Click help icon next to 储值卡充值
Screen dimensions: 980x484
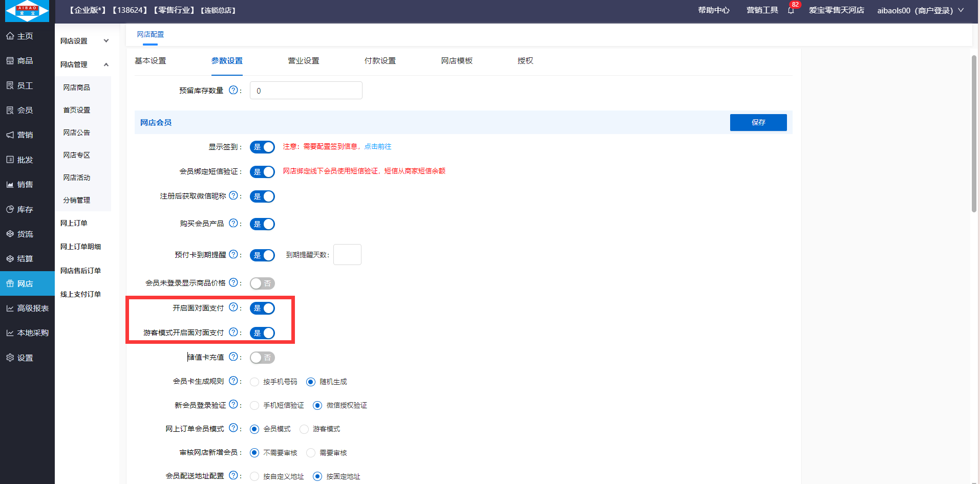pos(233,357)
